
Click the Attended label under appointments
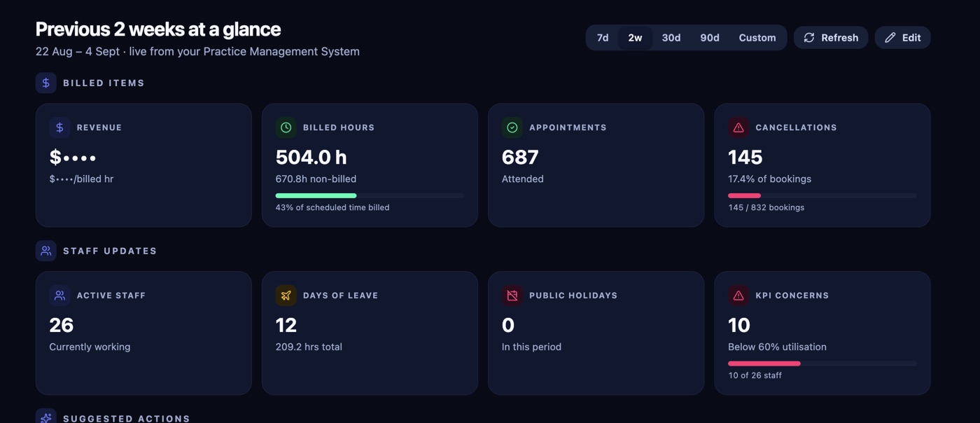point(523,179)
